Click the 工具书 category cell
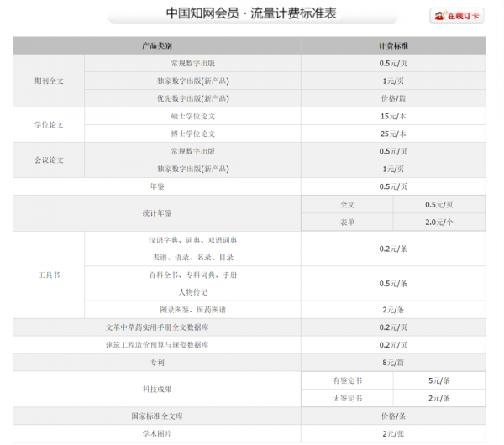 click(49, 275)
